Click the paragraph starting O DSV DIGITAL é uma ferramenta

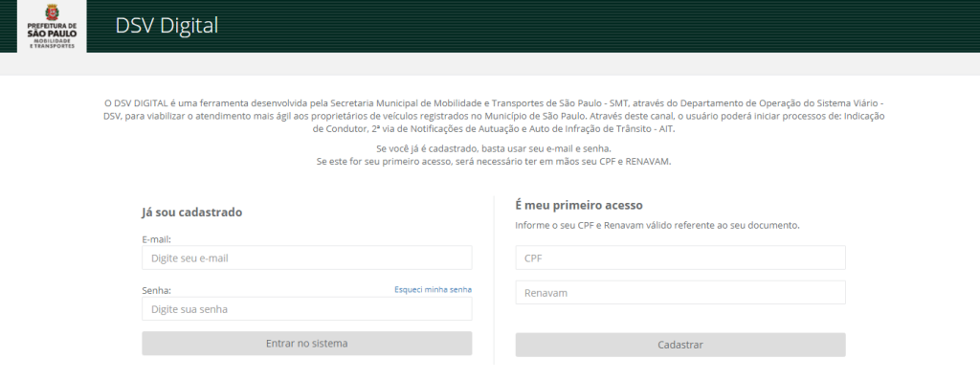[x=494, y=116]
